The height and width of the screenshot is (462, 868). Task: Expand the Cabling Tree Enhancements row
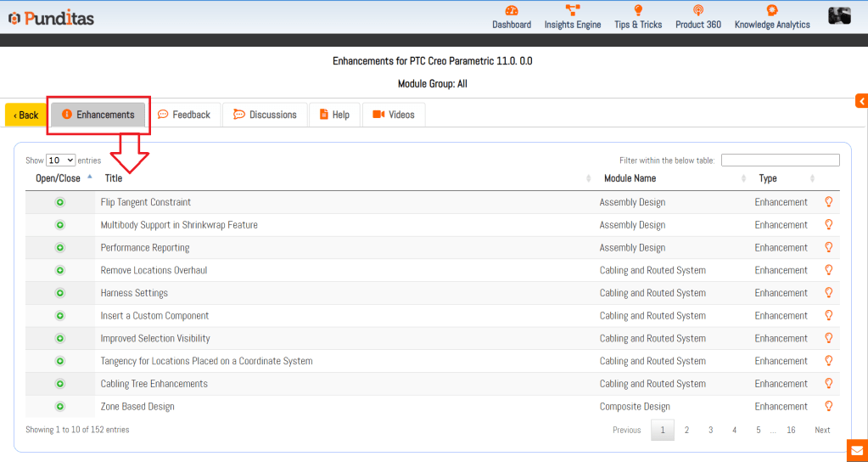point(60,384)
